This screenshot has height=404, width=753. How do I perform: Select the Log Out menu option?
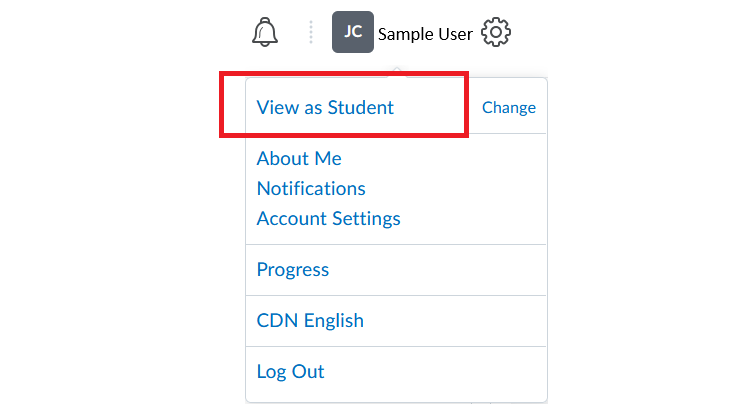pyautogui.click(x=290, y=372)
